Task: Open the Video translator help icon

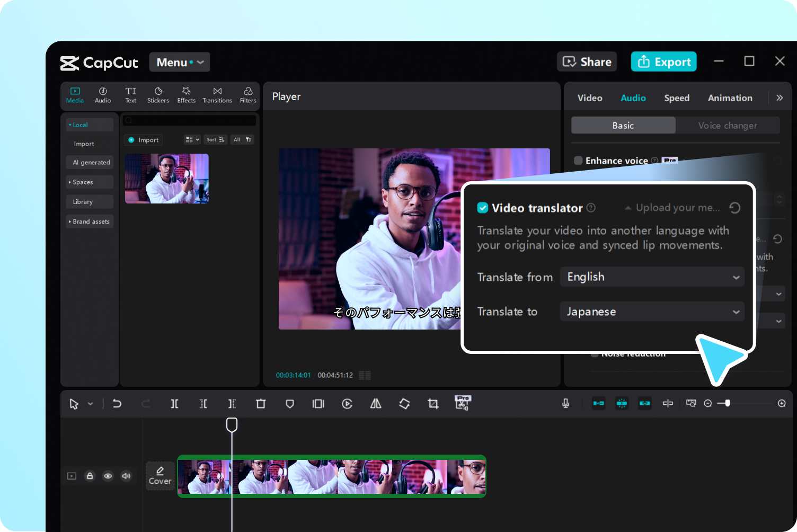Action: [x=591, y=208]
